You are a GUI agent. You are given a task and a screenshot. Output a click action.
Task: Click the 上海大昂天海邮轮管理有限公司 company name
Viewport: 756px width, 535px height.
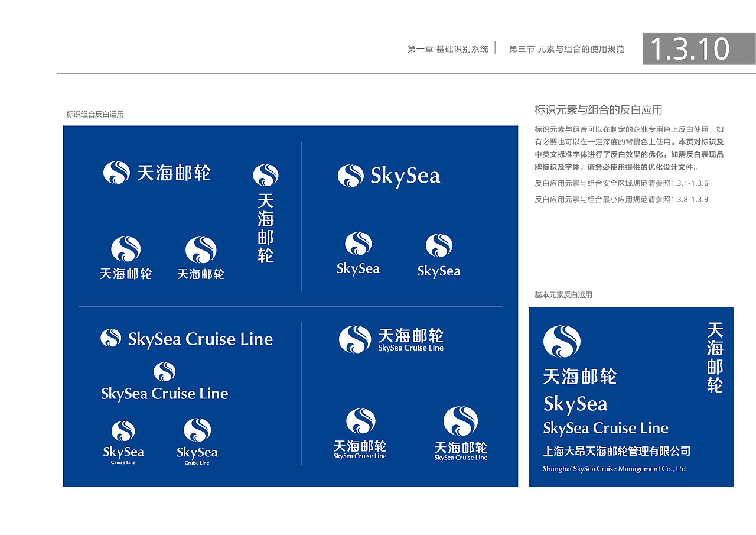pos(617,451)
